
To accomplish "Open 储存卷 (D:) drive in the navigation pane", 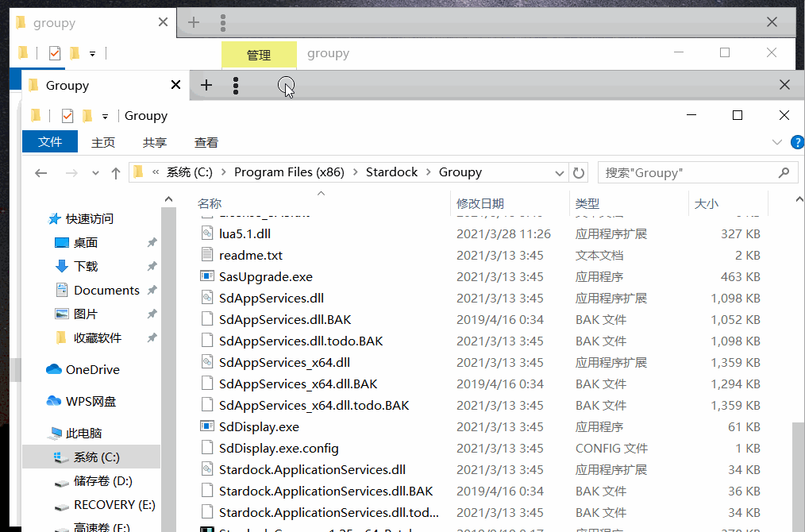I will point(102,480).
